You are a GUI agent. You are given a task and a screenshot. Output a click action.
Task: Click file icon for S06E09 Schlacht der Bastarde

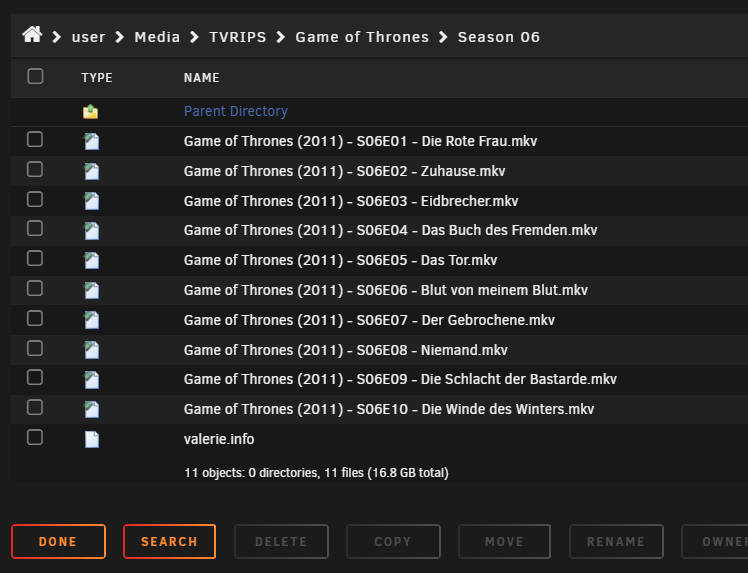[92, 380]
